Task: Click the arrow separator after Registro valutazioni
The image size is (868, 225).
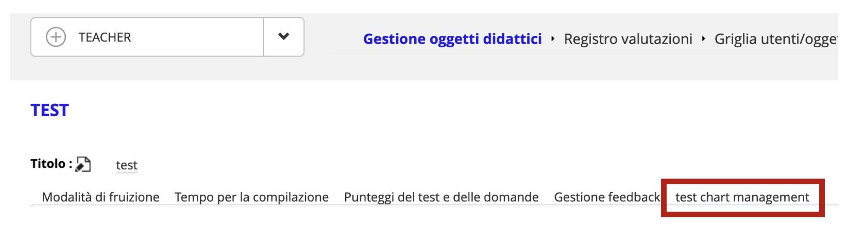Action: coord(703,39)
